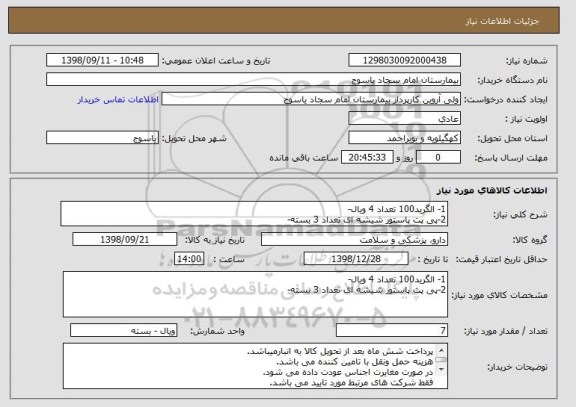Click the notes line فقط شرکت های مرتبط

pos(352,383)
